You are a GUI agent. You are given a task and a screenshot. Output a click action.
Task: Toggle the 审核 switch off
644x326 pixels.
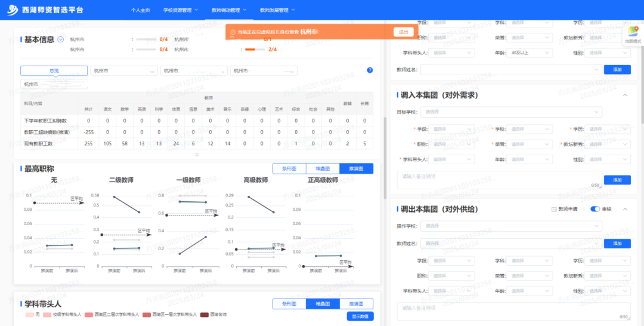click(595, 209)
